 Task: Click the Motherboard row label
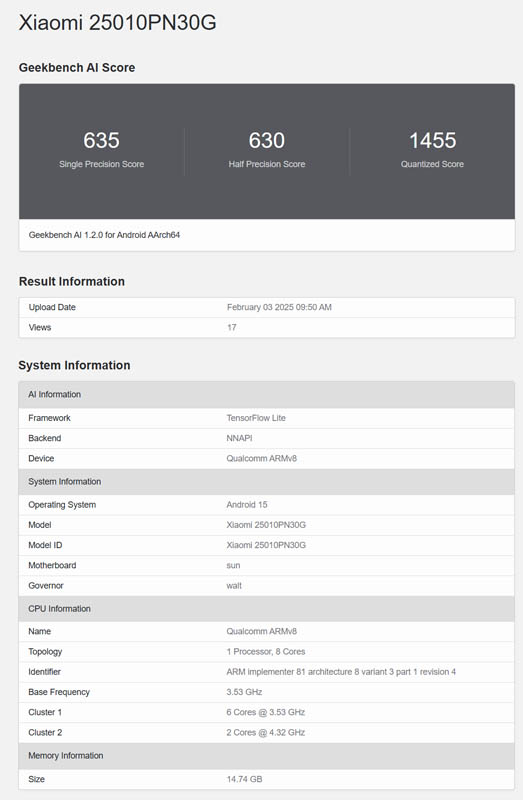click(x=52, y=565)
